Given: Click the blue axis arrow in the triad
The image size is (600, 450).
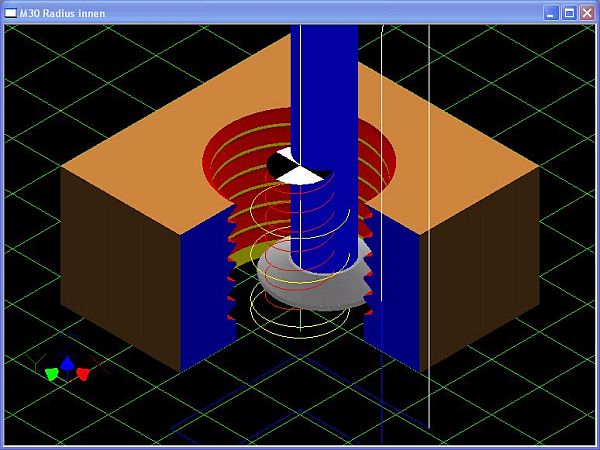Looking at the screenshot, I should 67,364.
